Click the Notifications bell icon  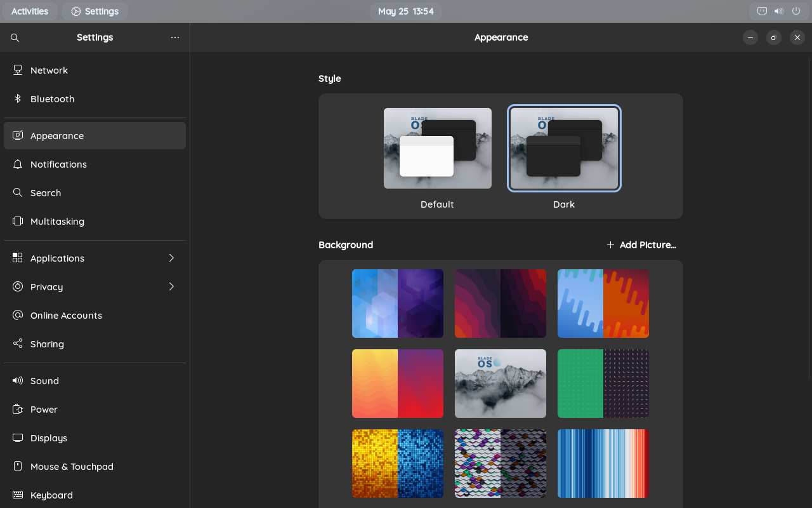(18, 164)
